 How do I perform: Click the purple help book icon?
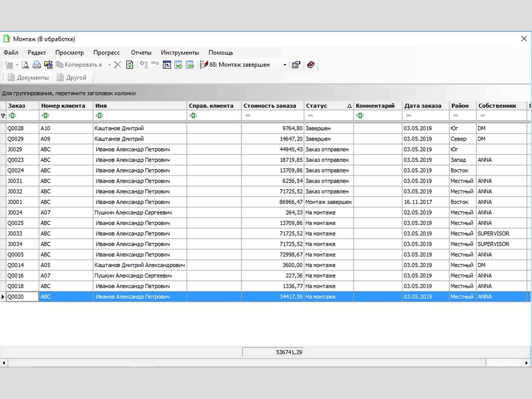click(311, 65)
